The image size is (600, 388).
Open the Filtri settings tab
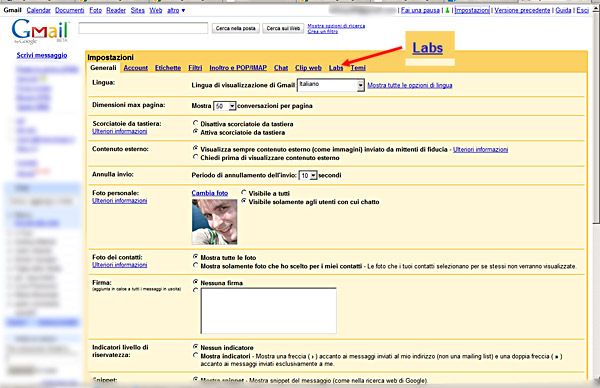coord(195,68)
